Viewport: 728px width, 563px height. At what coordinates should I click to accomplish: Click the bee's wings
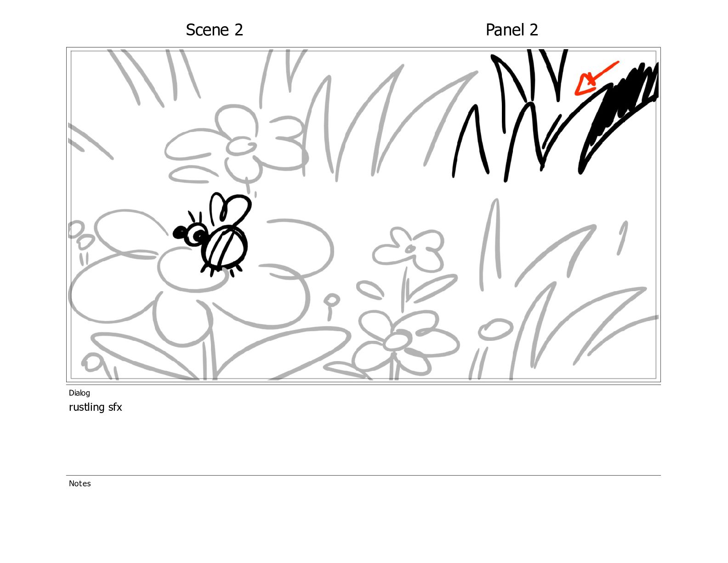click(230, 209)
